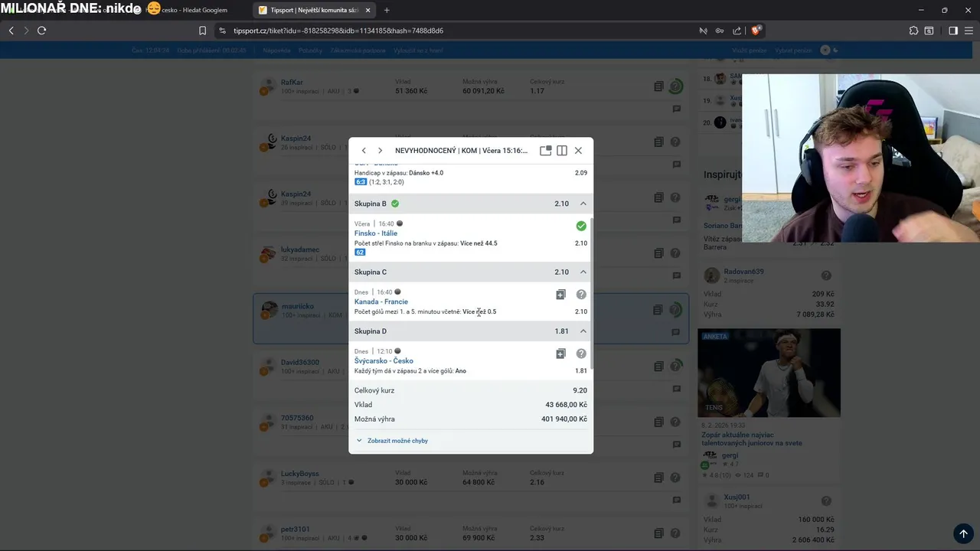The image size is (980, 551).
Task: Open the browser hamburger menu
Action: pyautogui.click(x=969, y=31)
